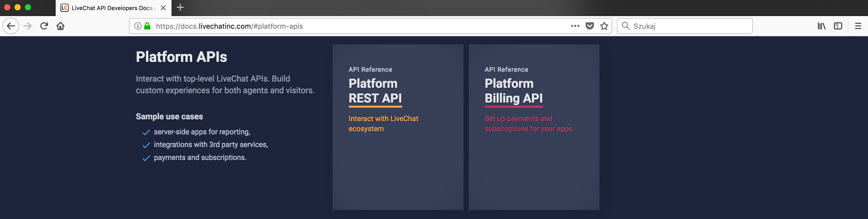Toggle the sidebar view
Screen dimensions: 868x219
tap(838, 26)
